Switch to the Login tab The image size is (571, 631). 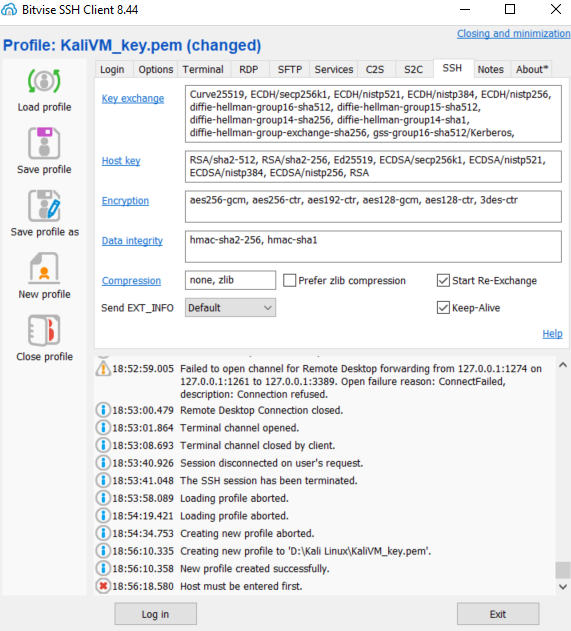tap(112, 70)
